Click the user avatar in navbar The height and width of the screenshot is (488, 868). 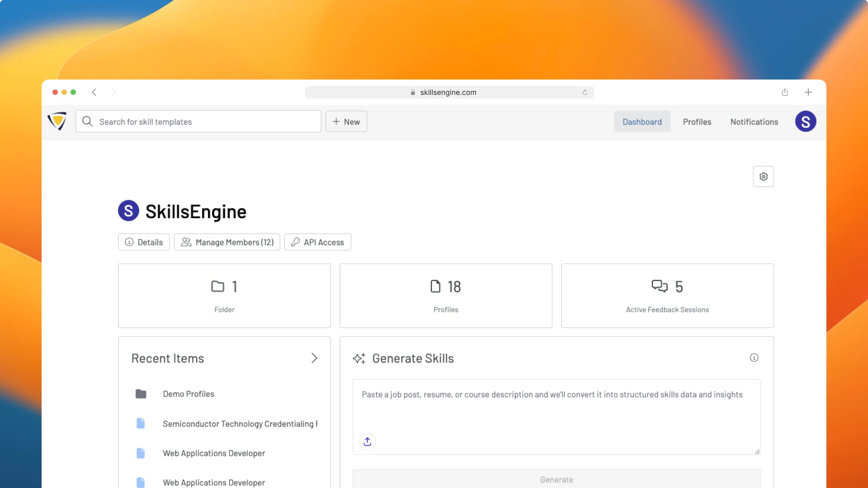(805, 122)
